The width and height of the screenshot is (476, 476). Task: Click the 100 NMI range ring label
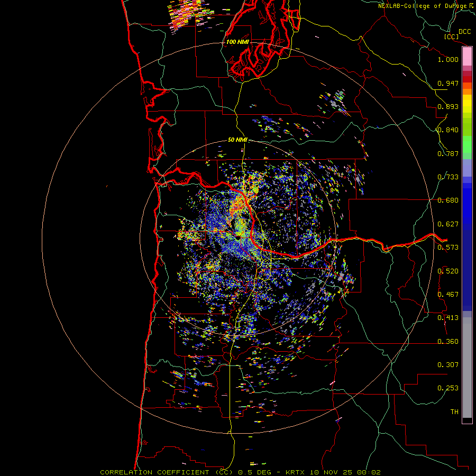click(237, 42)
